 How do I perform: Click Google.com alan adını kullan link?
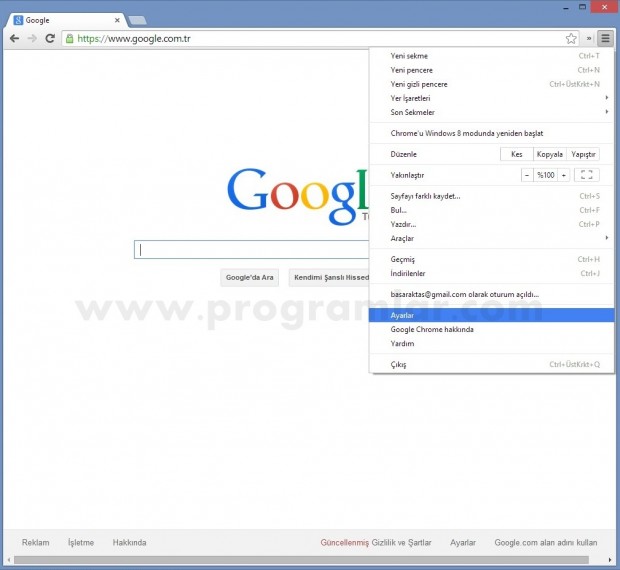(x=546, y=542)
